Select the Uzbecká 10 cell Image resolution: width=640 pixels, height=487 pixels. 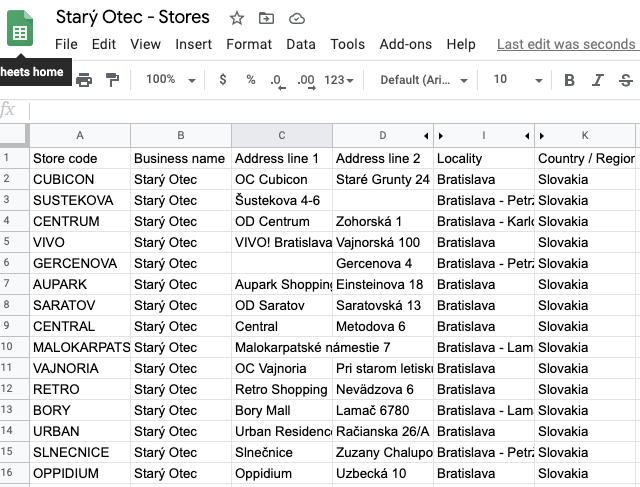coord(382,474)
